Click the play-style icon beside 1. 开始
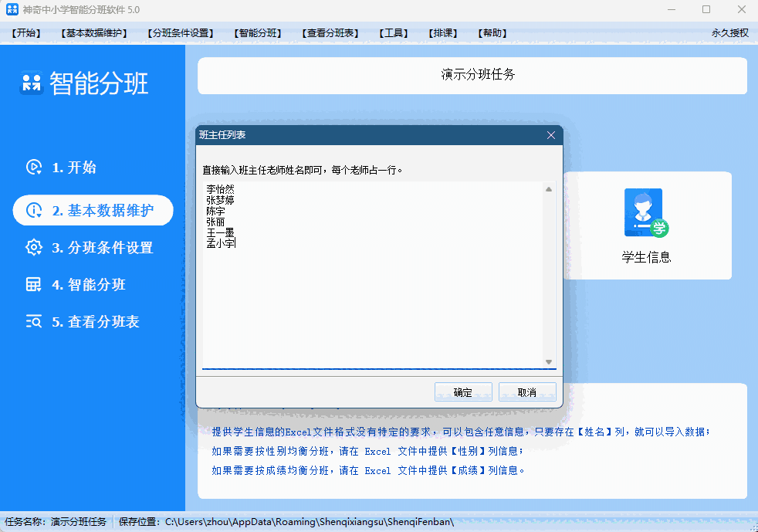 click(x=35, y=167)
